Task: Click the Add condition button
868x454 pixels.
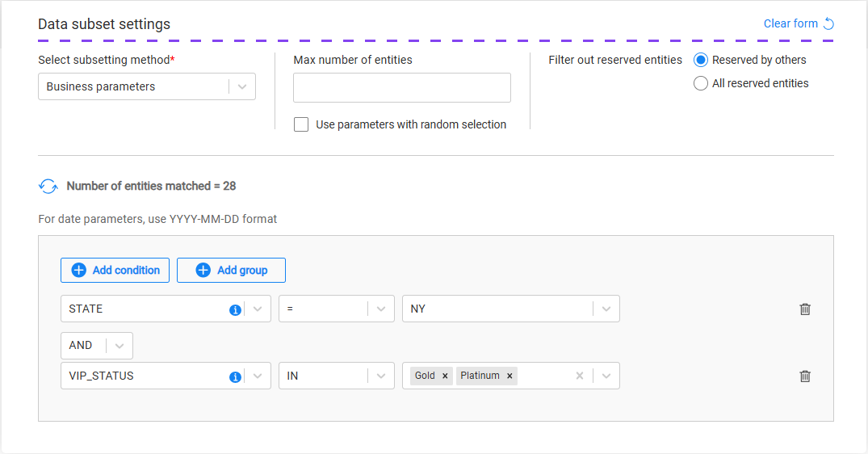Action: [115, 271]
